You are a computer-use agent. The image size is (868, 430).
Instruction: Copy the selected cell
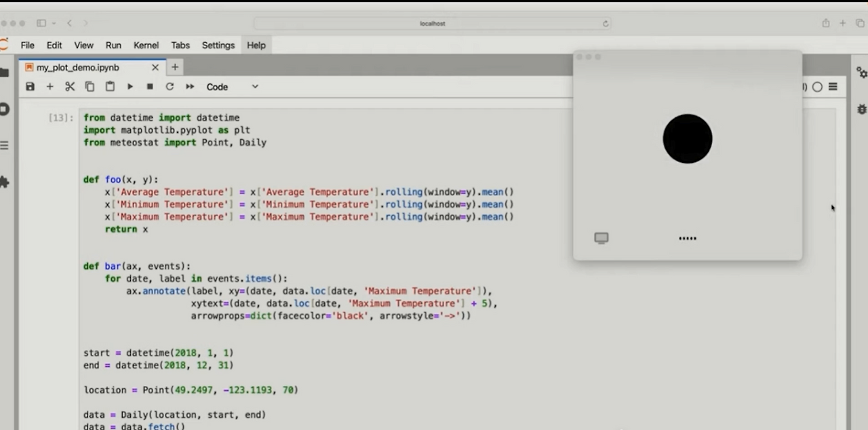(90, 87)
